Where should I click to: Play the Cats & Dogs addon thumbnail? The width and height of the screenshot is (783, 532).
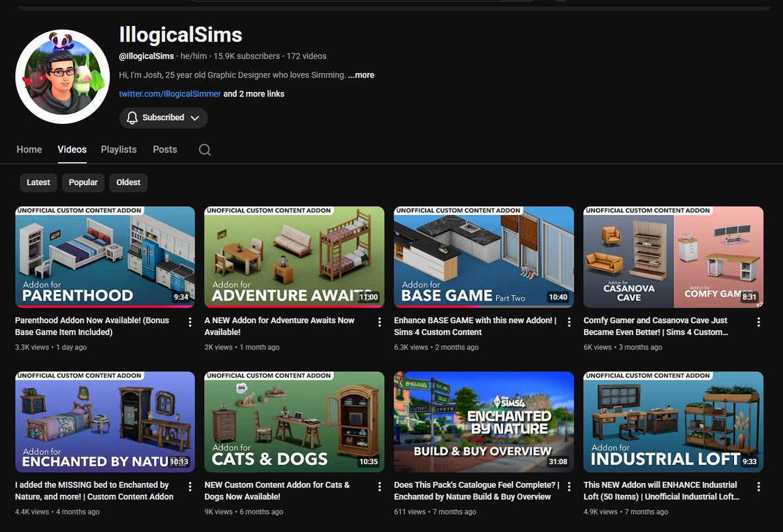click(x=294, y=422)
